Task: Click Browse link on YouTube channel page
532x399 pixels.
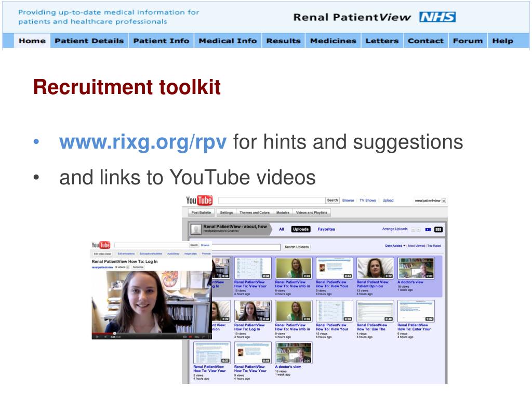Action: point(348,200)
